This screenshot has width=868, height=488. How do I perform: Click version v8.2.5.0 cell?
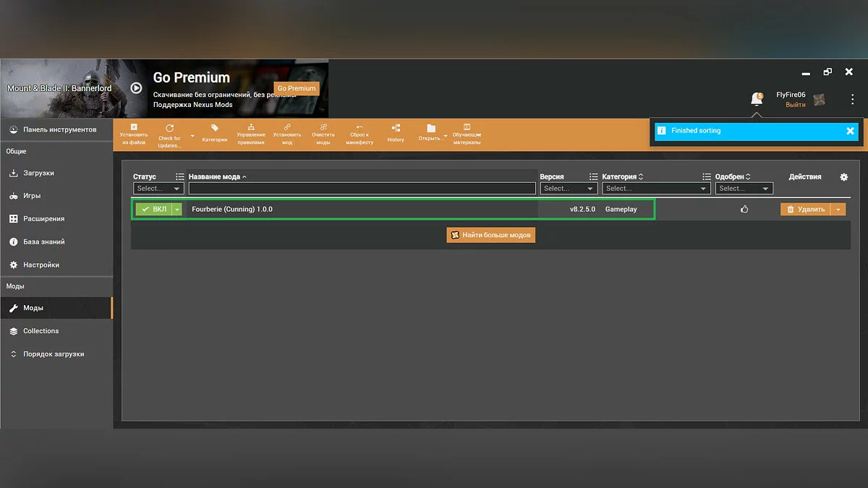click(x=582, y=209)
